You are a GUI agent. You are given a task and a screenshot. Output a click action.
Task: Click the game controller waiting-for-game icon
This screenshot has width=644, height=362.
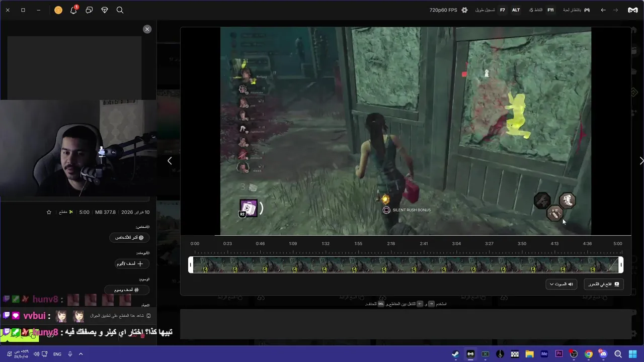click(587, 10)
